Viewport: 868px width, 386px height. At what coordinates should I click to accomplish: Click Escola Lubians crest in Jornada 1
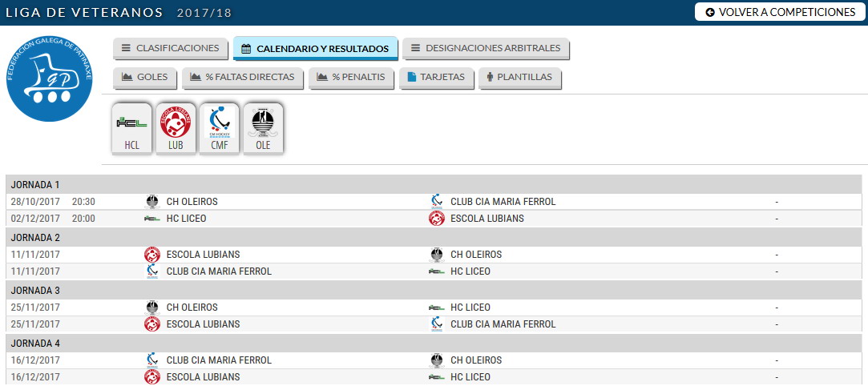(437, 219)
